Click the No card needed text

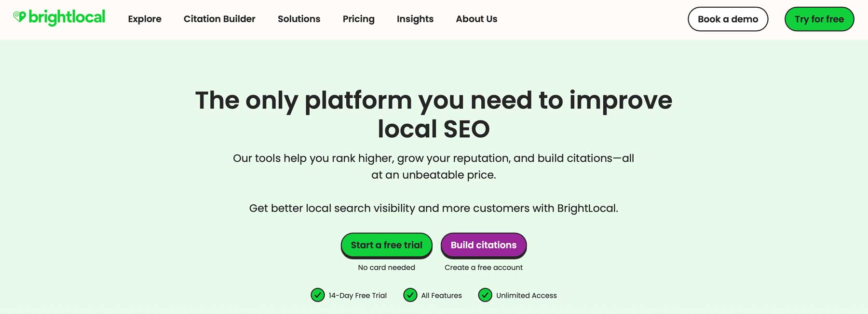[386, 267]
